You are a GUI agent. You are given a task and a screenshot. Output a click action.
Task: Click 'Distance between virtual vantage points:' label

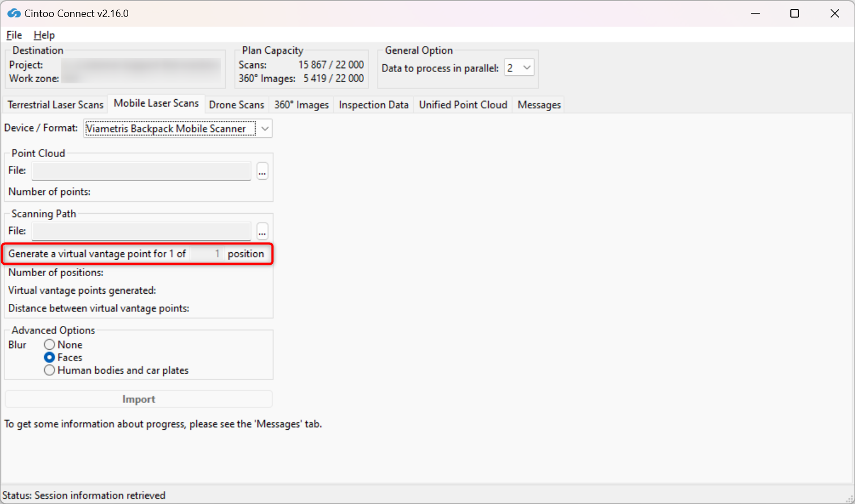click(99, 308)
